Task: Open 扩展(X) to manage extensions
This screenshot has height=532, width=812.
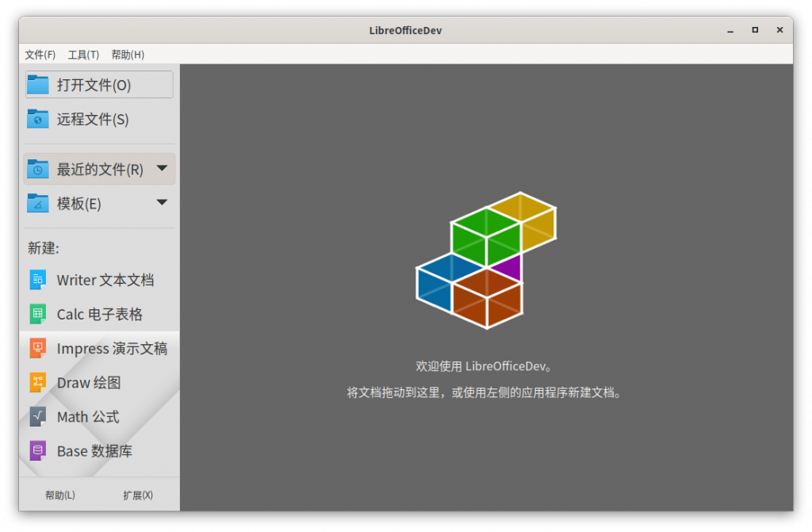Action: point(140,495)
